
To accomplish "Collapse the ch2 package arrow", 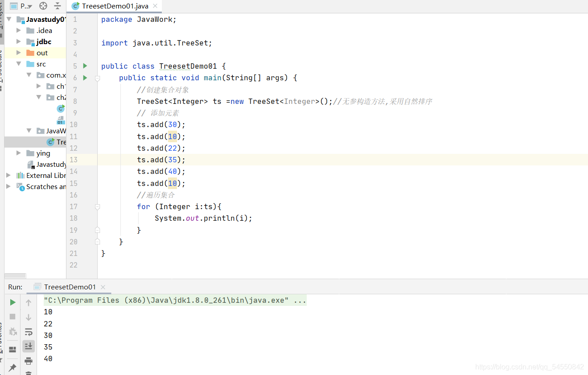I will [x=39, y=98].
